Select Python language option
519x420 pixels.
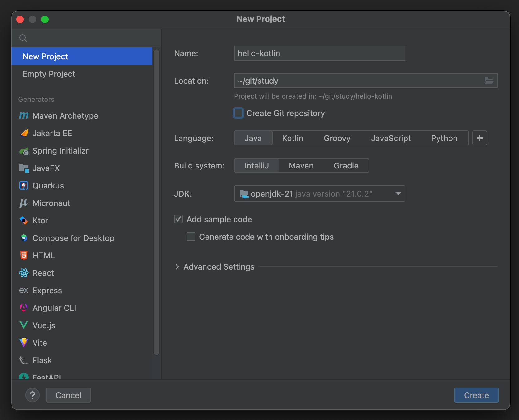coord(444,138)
